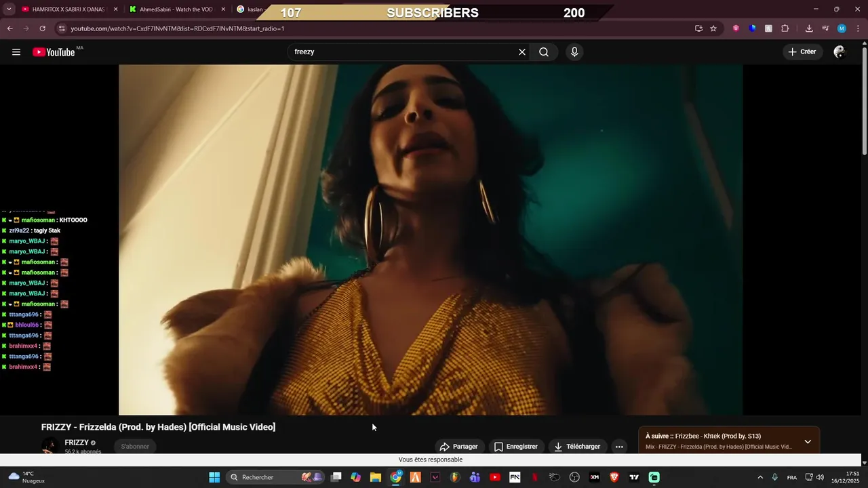868x488 pixels.
Task: Open the YouTube account avatar menu
Action: 840,52
